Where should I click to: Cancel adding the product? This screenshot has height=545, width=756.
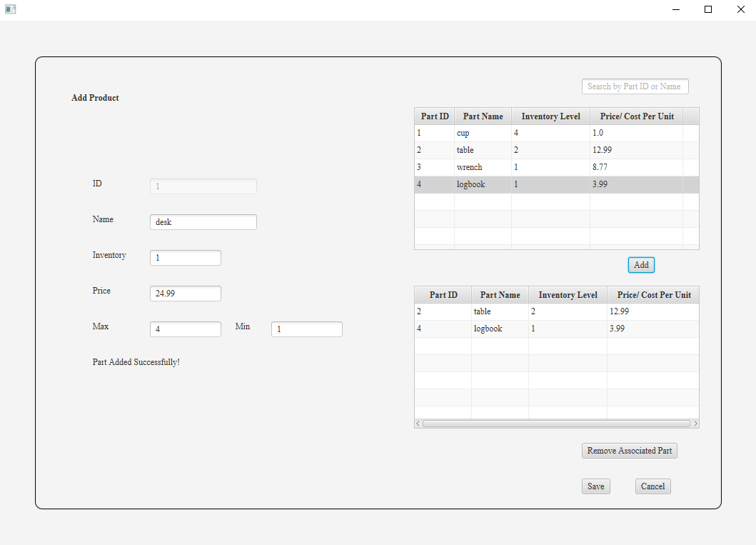(x=652, y=486)
